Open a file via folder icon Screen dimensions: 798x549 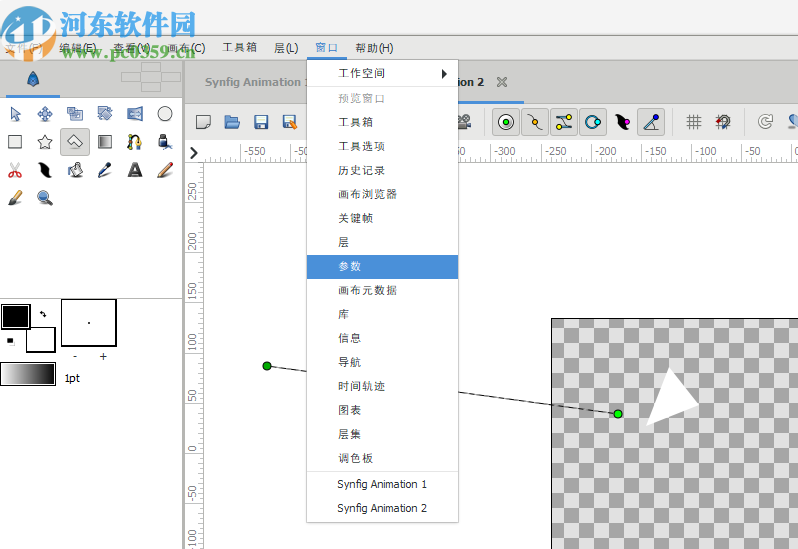tap(232, 122)
